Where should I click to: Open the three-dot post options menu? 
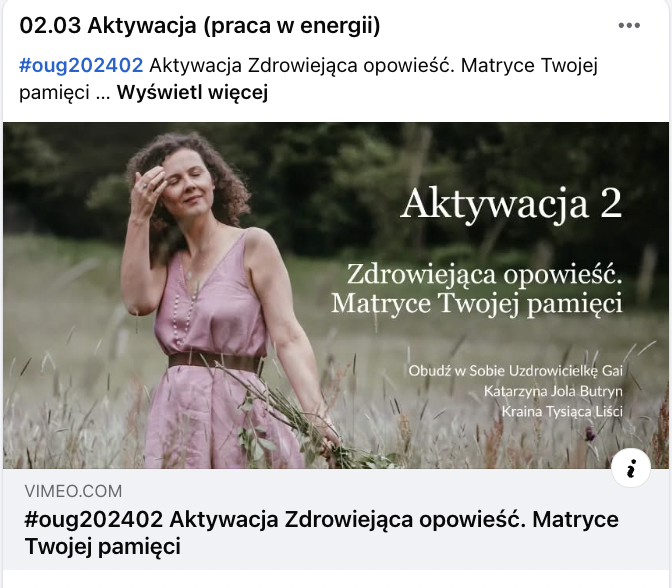point(629,26)
